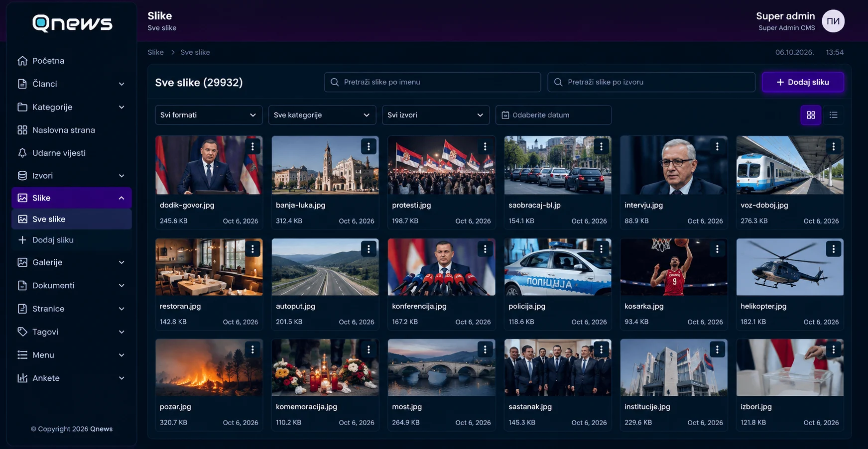Screen dimensions: 868x449
Task: Open options menu for banja-luka.jpg
Action: pos(369,146)
